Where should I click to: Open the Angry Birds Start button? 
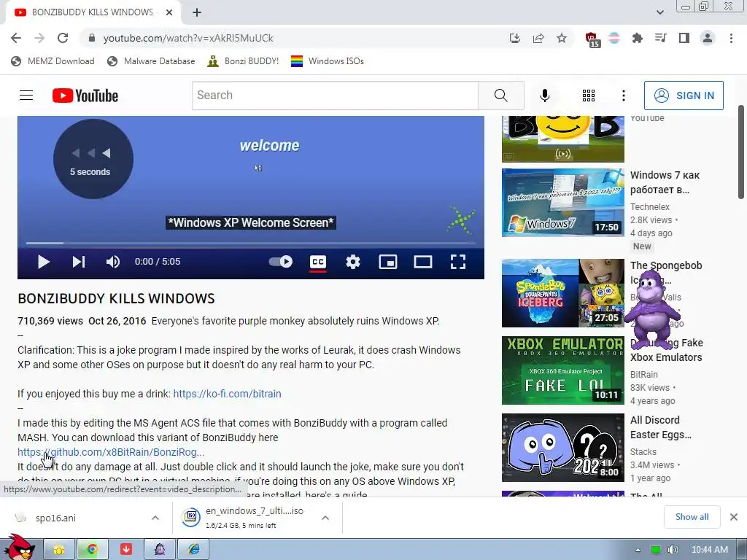pos(18,548)
